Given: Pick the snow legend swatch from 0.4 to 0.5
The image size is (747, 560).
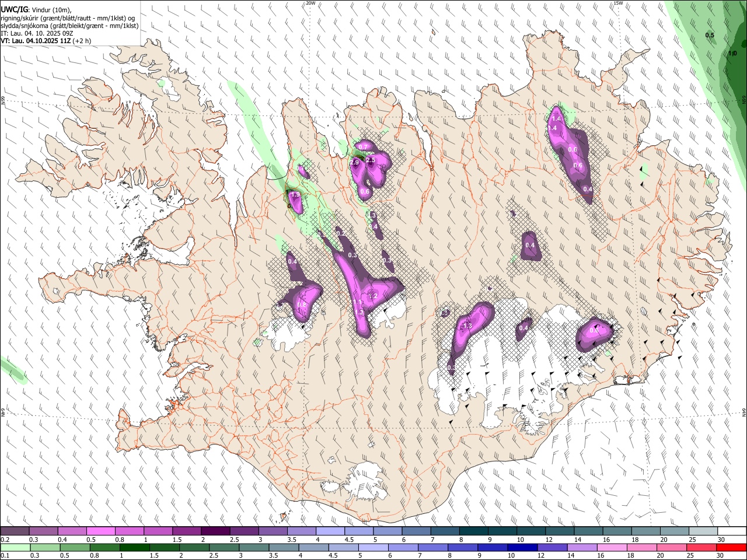Looking at the screenshot, I should (72, 531).
